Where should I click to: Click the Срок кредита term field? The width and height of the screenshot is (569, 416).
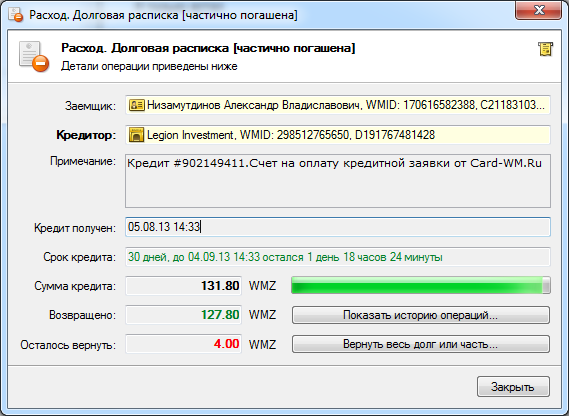(338, 257)
